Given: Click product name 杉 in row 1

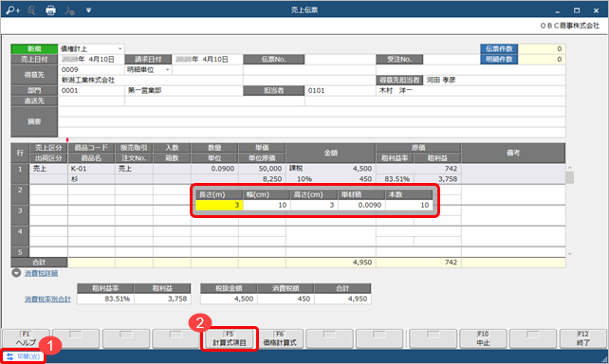Looking at the screenshot, I should 91,179.
